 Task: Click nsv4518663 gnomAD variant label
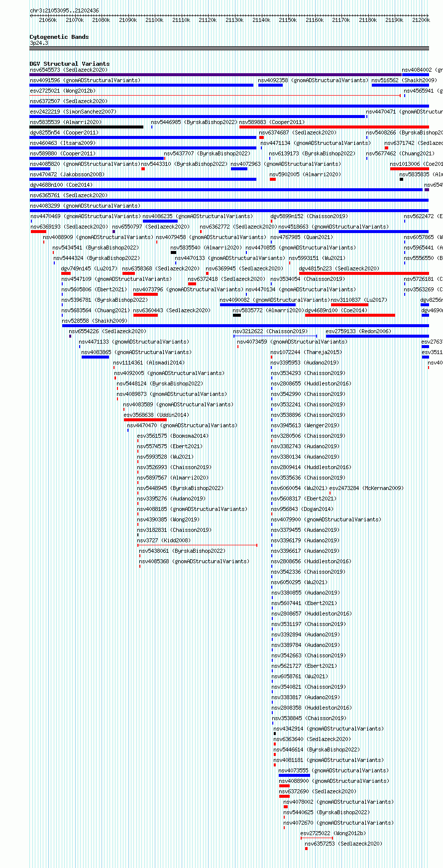[x=333, y=227]
